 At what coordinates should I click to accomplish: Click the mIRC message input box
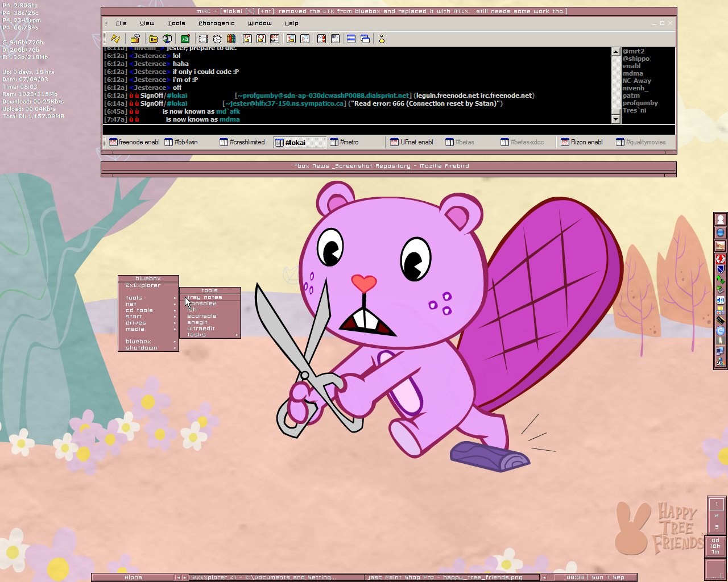tap(388, 130)
